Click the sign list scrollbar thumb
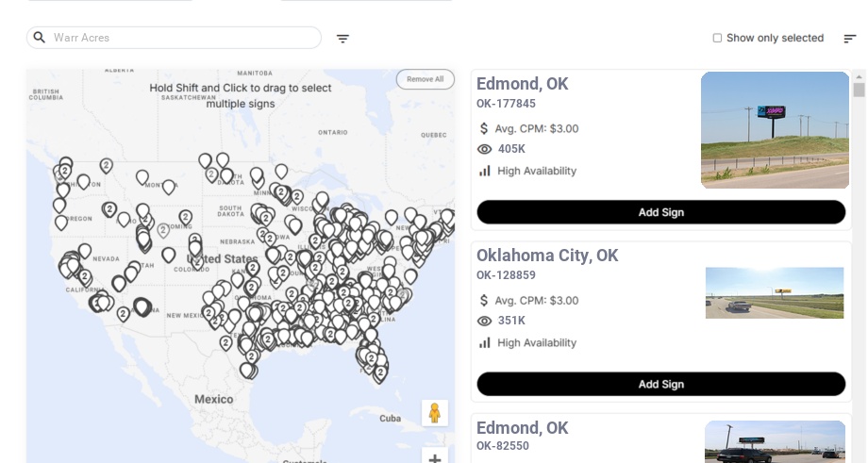 [859, 91]
